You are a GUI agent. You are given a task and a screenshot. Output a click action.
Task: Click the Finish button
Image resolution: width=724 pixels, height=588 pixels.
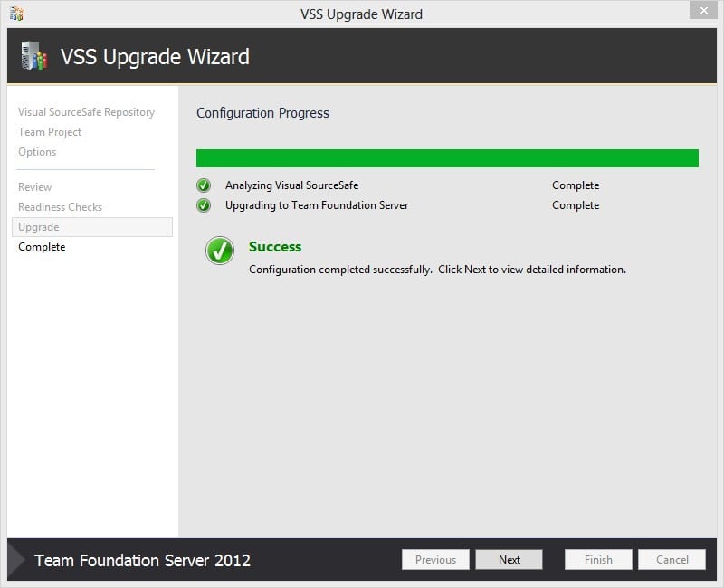point(598,559)
